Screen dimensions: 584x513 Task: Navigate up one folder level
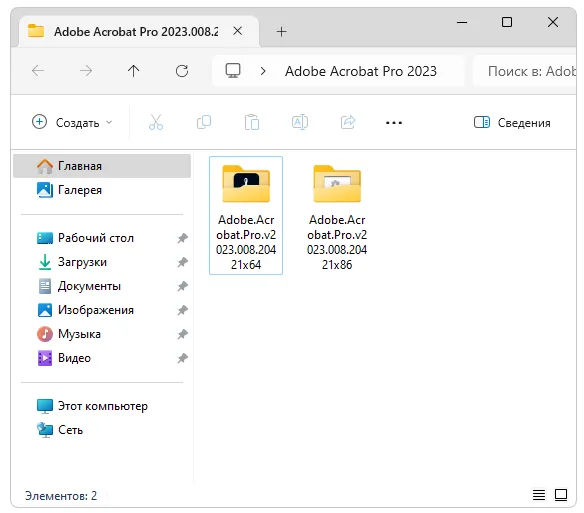pyautogui.click(x=133, y=70)
